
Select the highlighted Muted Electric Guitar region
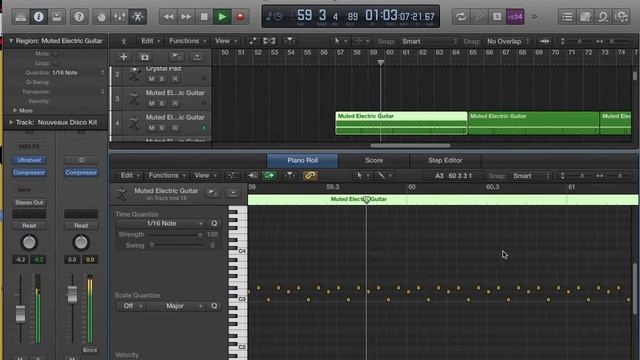[401, 123]
